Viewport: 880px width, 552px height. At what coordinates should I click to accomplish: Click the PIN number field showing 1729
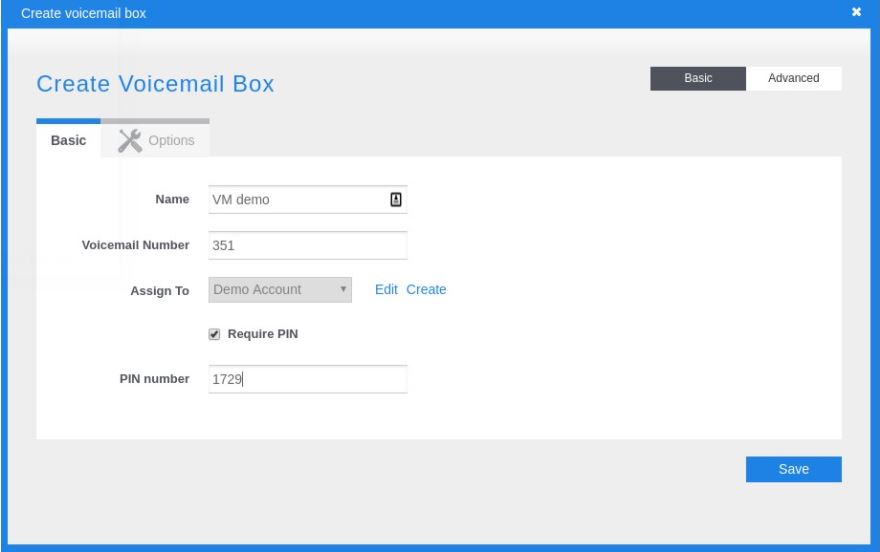coord(308,379)
